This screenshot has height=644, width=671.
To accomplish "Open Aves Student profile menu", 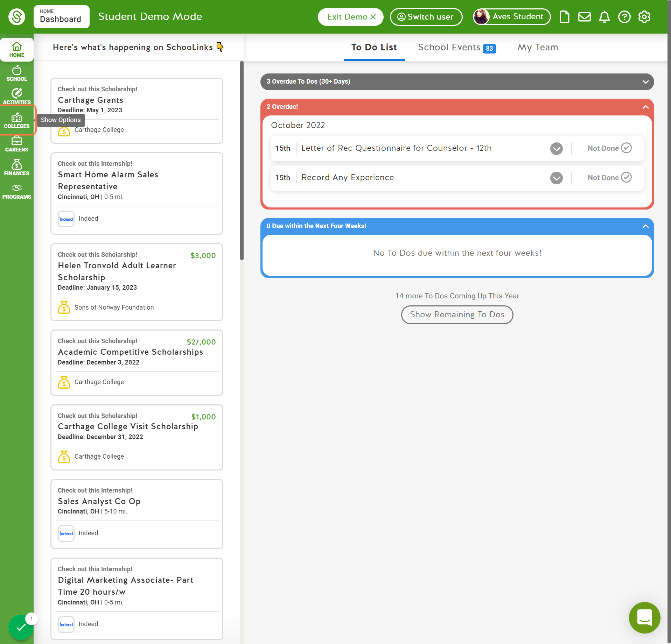I will 511,17.
